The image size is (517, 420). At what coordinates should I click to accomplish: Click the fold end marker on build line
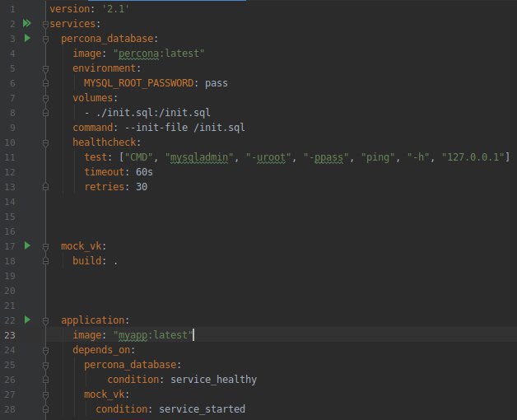(45, 261)
